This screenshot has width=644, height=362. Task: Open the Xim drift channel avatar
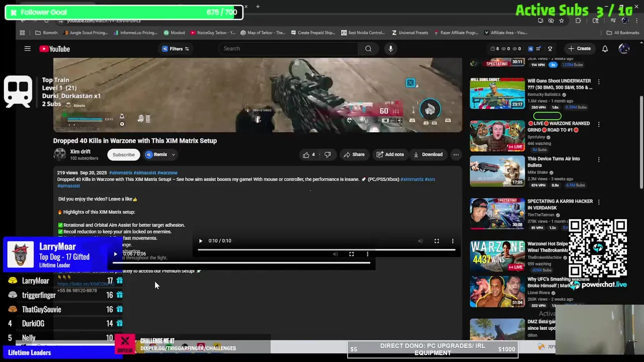(x=60, y=154)
